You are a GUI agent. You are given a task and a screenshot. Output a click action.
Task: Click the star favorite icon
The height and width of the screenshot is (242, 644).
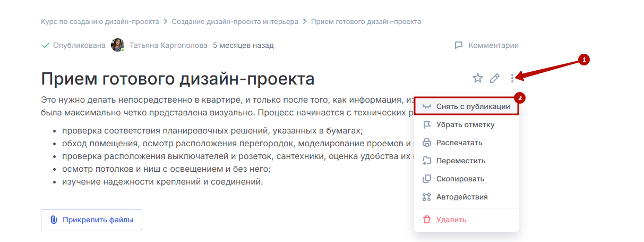point(477,79)
